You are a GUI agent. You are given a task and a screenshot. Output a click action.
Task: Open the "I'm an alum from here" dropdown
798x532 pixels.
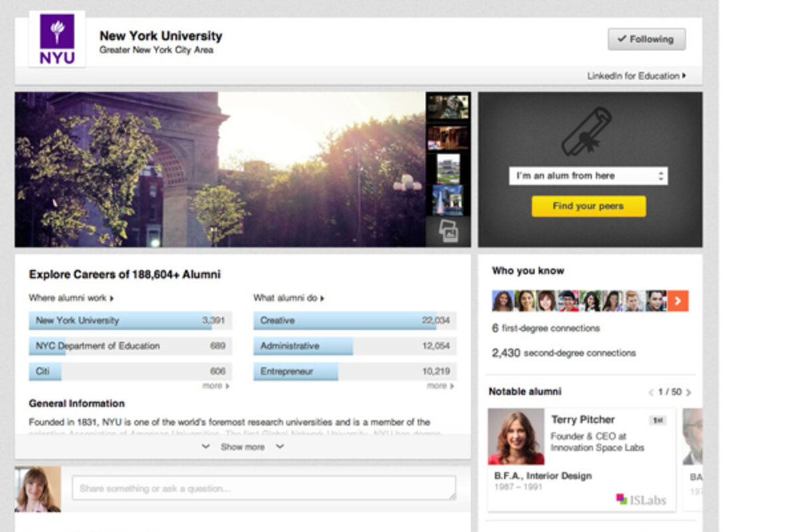(x=589, y=176)
